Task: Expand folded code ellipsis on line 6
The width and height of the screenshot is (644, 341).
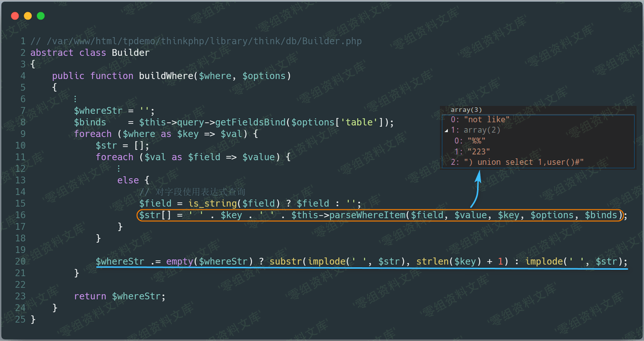Action: [75, 99]
